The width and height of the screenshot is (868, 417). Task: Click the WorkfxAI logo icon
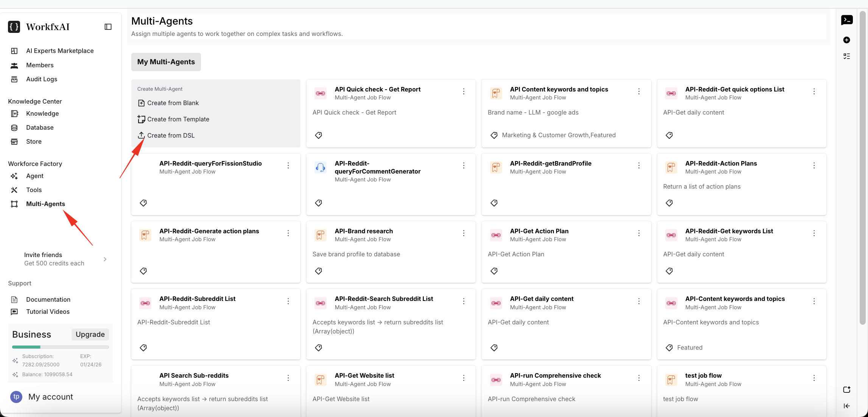(x=14, y=27)
